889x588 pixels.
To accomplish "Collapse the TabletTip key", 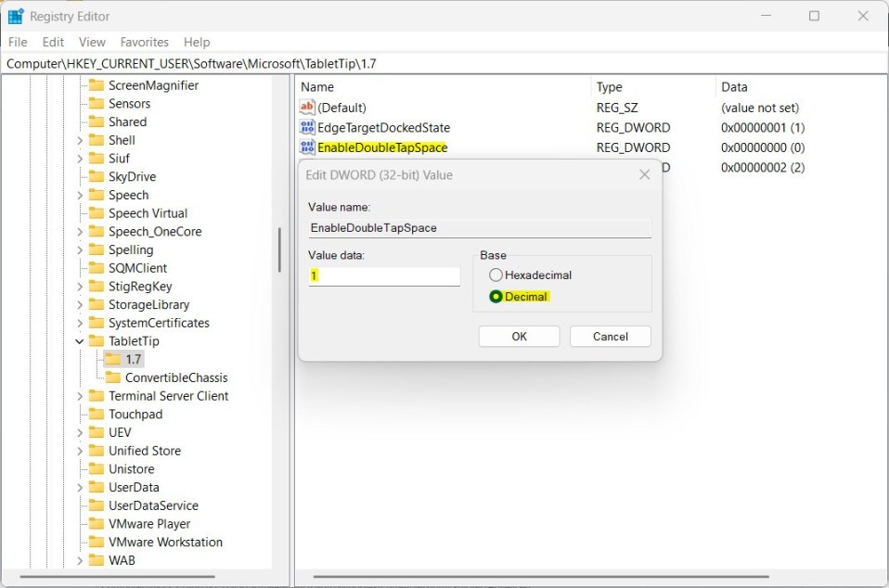I will 80,341.
